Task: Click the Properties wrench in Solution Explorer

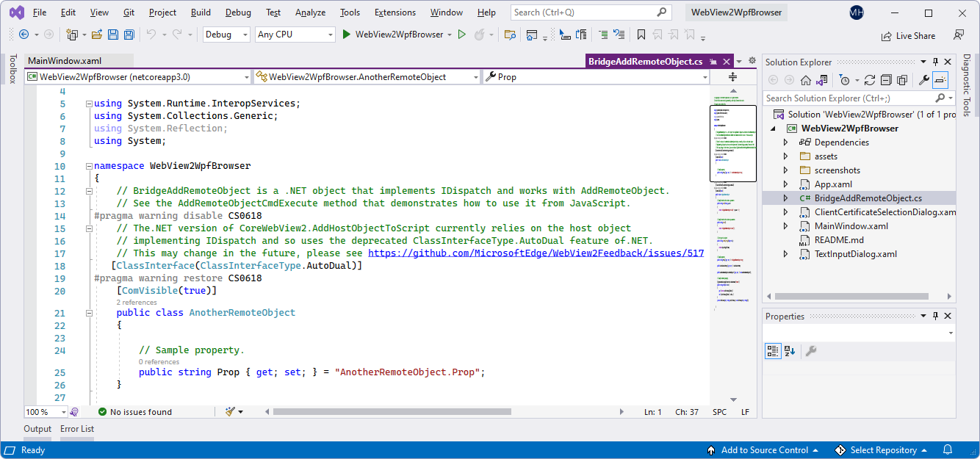Action: tap(923, 81)
